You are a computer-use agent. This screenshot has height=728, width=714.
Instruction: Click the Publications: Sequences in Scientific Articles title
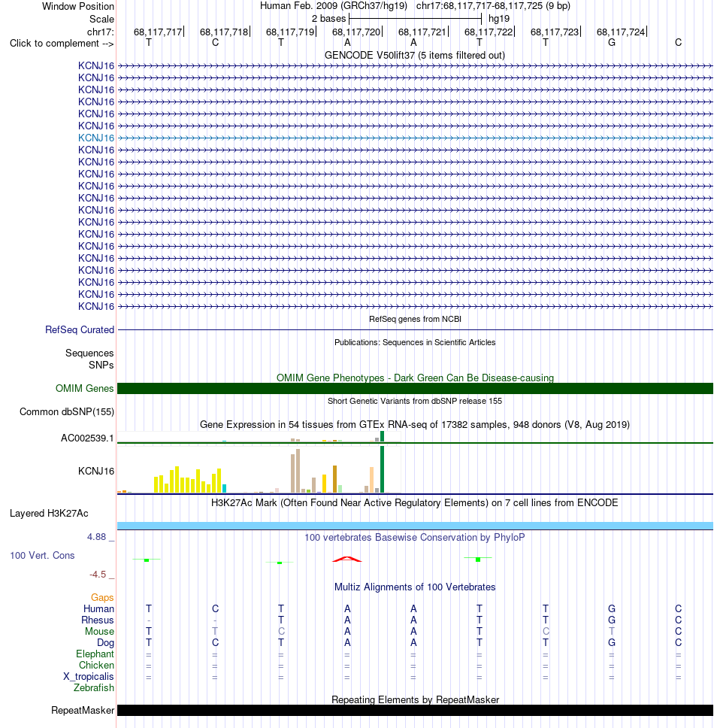415,342
